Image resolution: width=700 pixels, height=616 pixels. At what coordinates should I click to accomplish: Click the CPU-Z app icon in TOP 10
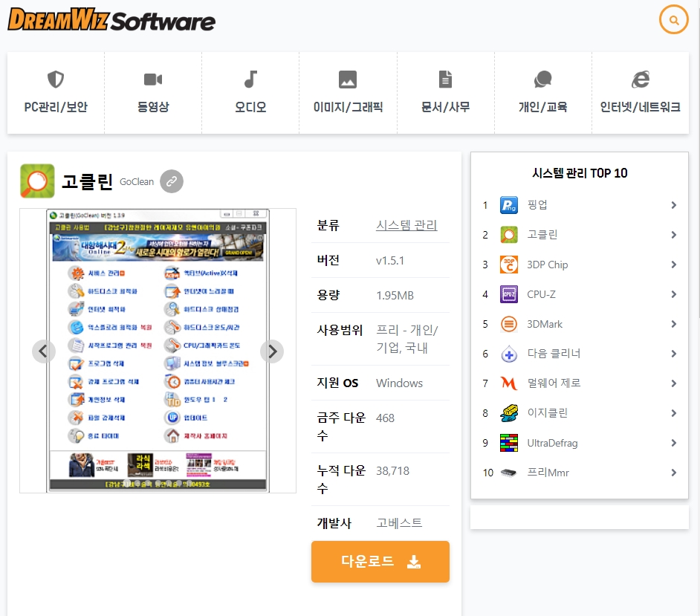[508, 294]
